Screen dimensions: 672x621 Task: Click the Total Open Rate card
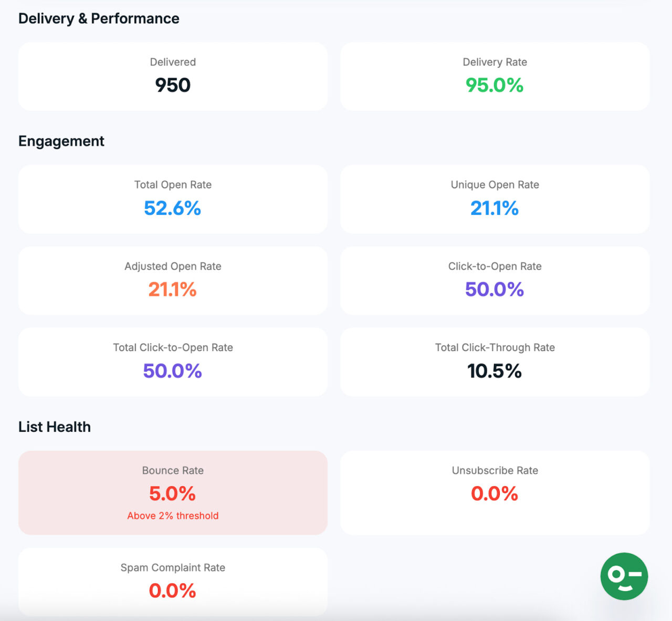pos(173,199)
